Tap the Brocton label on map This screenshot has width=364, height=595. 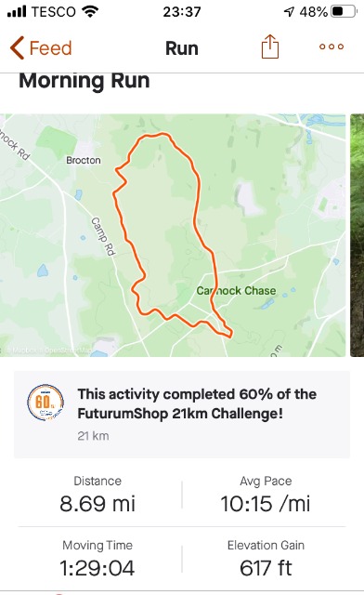click(84, 160)
